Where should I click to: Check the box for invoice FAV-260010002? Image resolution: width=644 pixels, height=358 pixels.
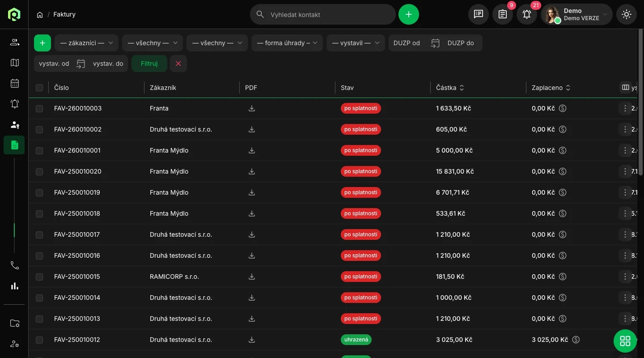(x=39, y=129)
